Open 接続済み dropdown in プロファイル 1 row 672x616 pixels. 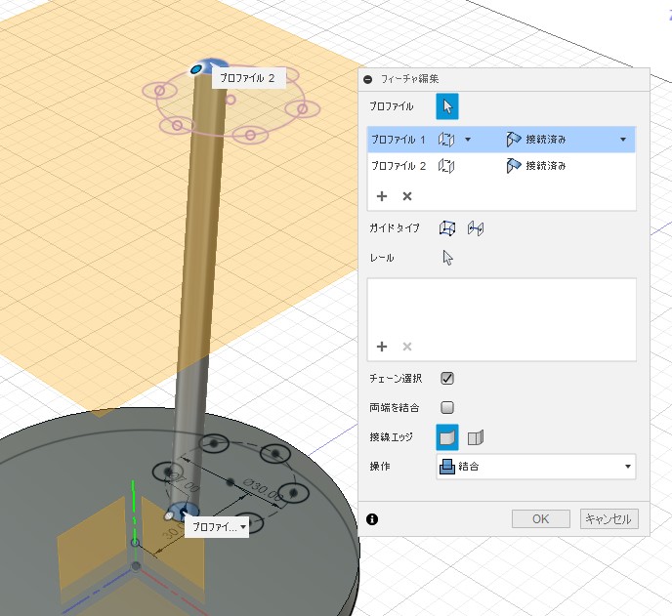coord(623,140)
